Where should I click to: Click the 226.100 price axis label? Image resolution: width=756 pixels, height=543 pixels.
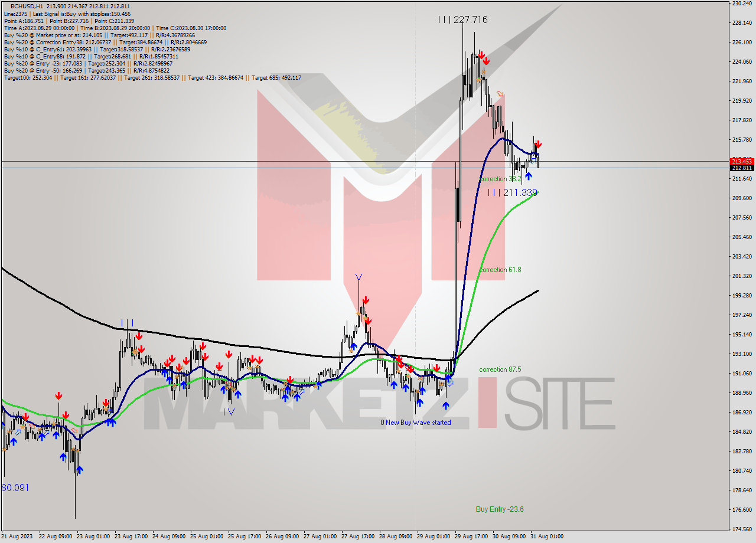click(x=741, y=42)
